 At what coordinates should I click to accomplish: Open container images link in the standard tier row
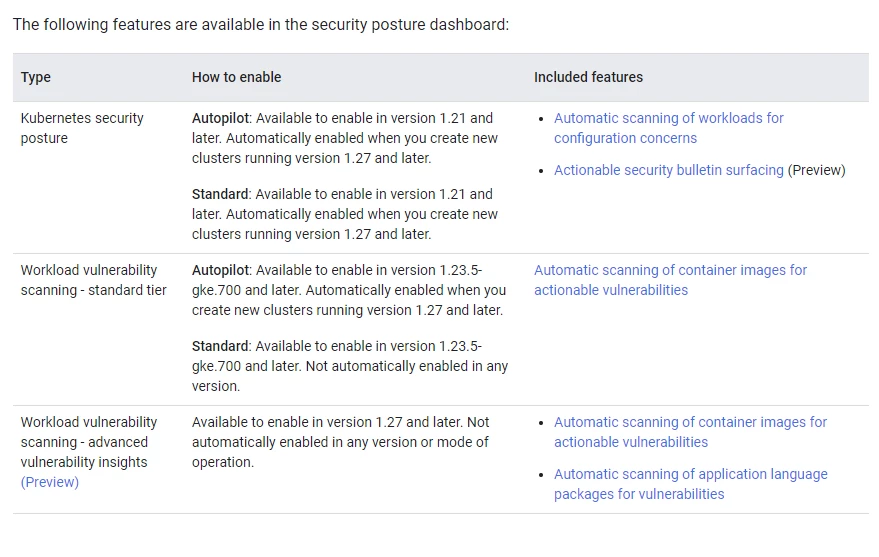click(x=670, y=280)
